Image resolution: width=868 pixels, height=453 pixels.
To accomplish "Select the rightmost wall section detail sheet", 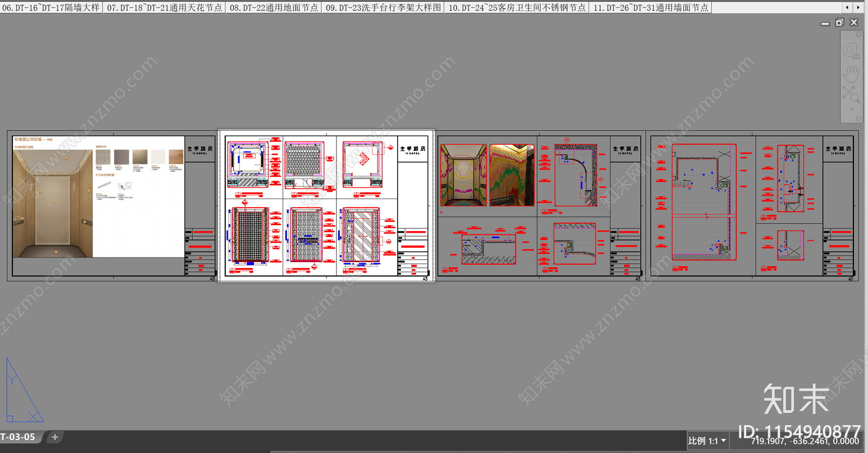I will click(x=752, y=206).
